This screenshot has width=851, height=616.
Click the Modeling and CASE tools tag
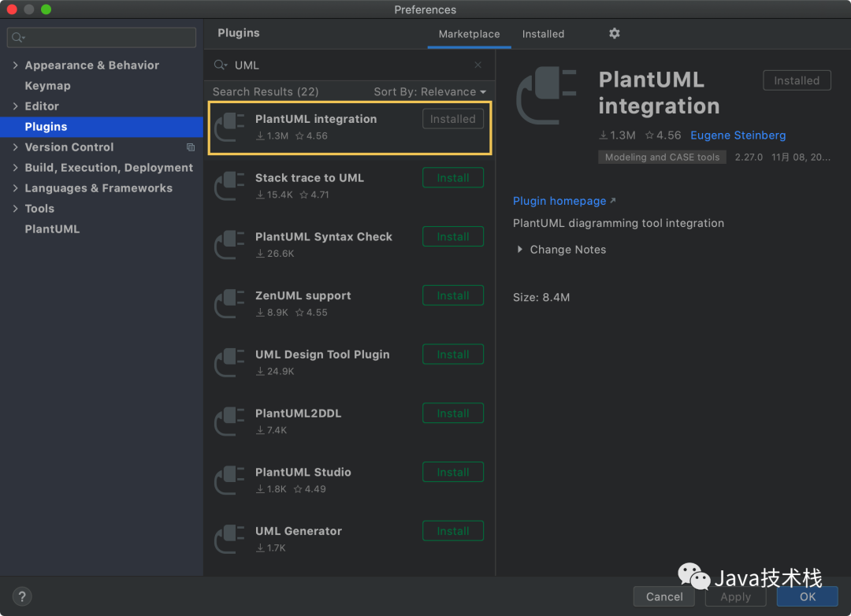tap(662, 157)
